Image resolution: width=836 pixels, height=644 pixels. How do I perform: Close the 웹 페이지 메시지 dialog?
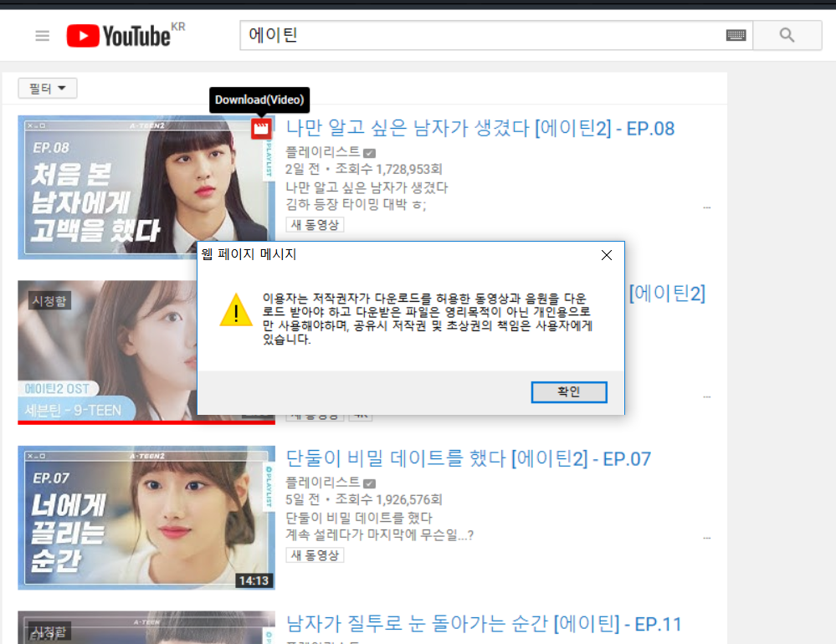point(606,255)
